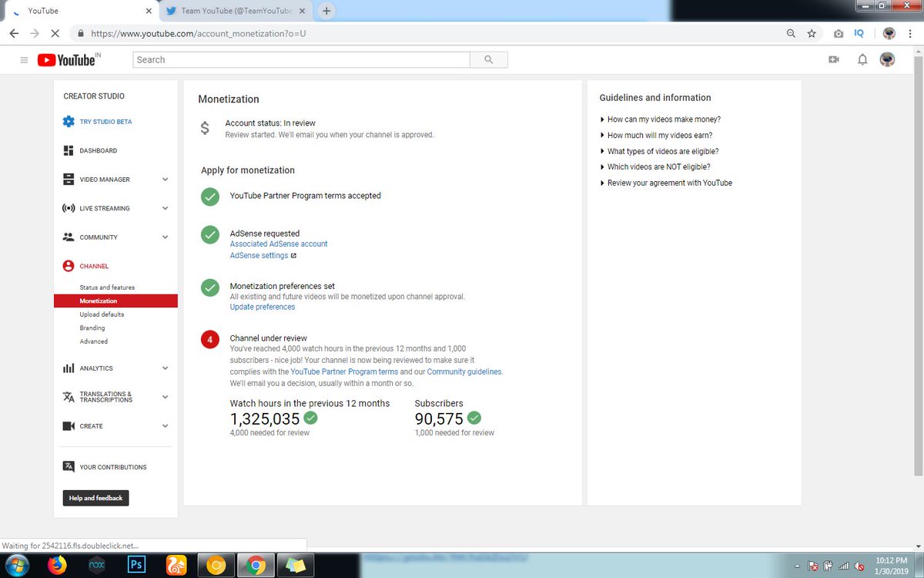Click the Dashboard icon in sidebar
The height and width of the screenshot is (578, 924).
pos(69,150)
